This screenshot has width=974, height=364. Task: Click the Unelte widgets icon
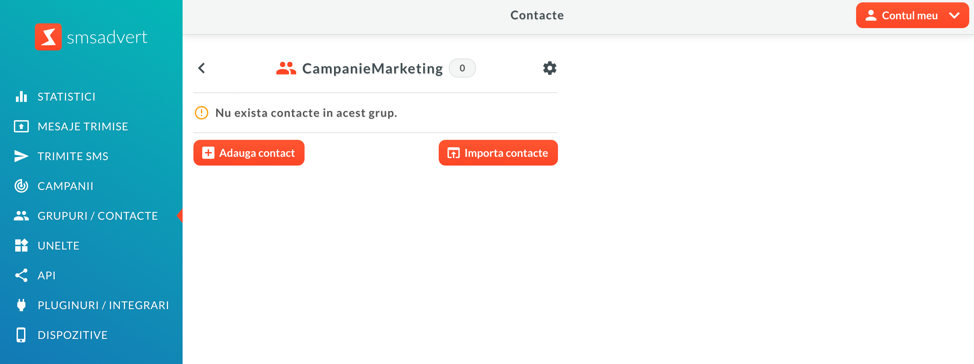tap(22, 245)
